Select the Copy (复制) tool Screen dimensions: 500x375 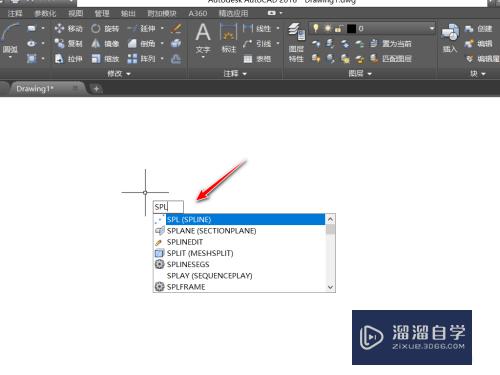tap(68, 43)
